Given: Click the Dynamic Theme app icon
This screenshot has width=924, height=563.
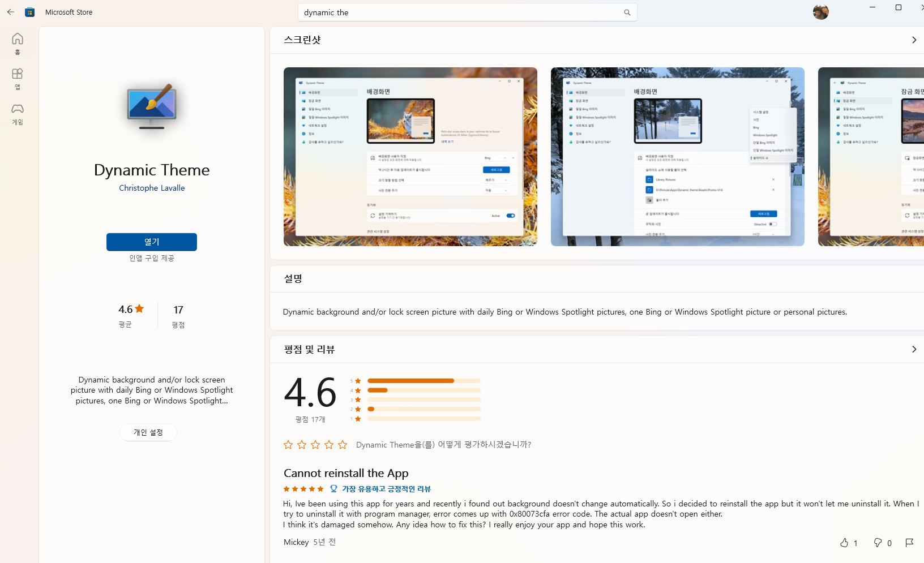Looking at the screenshot, I should point(152,106).
